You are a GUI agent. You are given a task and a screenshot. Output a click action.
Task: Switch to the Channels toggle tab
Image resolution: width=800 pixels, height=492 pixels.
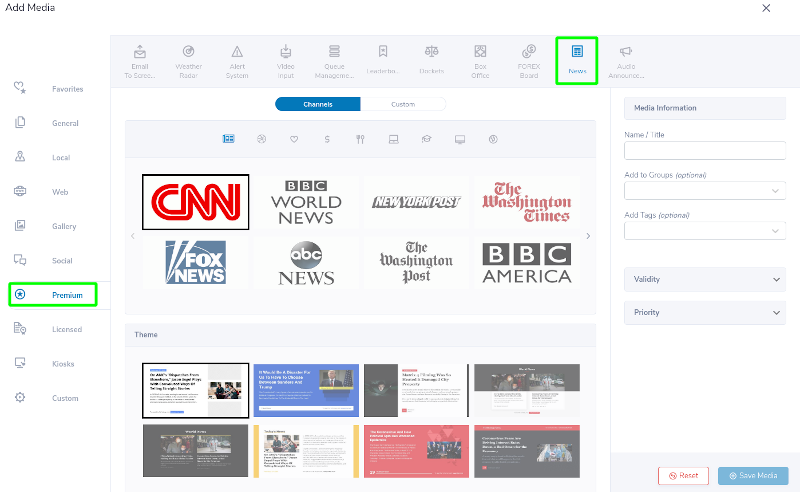pyautogui.click(x=318, y=104)
